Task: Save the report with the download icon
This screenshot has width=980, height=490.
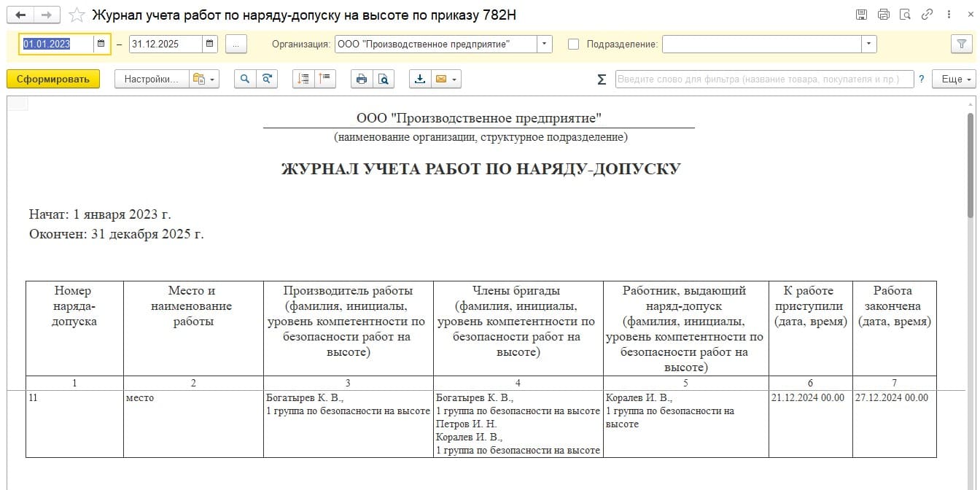Action: click(420, 79)
